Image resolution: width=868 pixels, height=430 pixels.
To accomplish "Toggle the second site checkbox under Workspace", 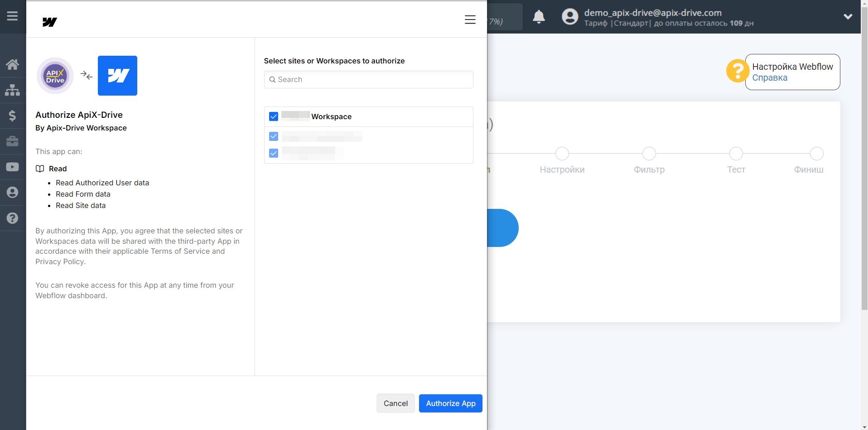I will pos(274,153).
